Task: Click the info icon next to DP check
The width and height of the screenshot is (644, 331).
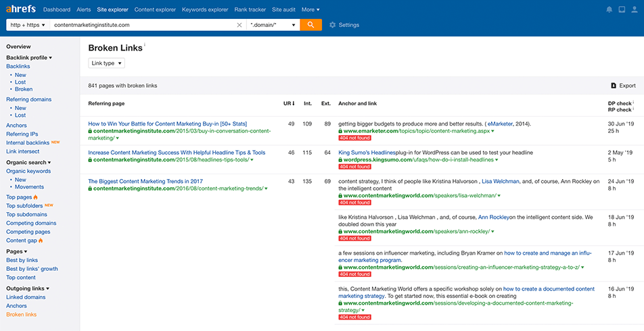Action: (x=633, y=102)
